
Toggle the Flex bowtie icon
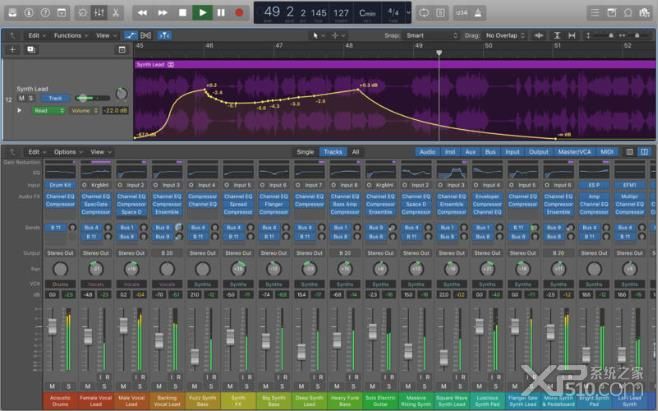tap(146, 36)
